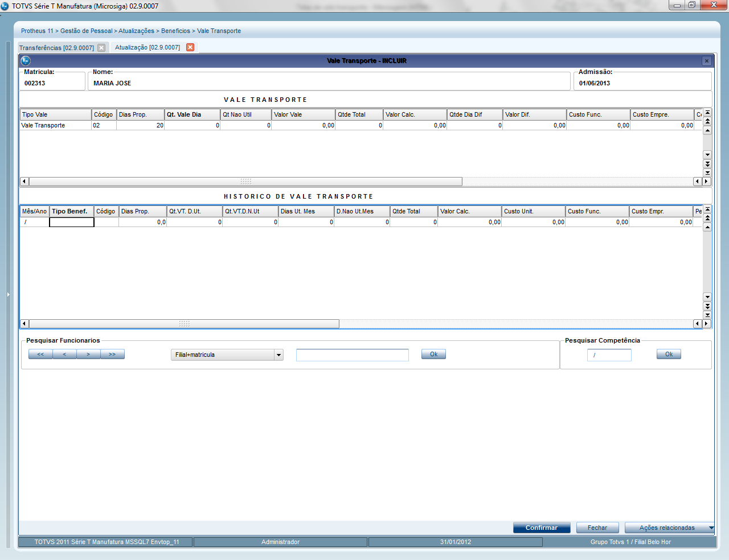Click Beneficios in the breadcrumb path
The width and height of the screenshot is (729, 560).
click(175, 31)
